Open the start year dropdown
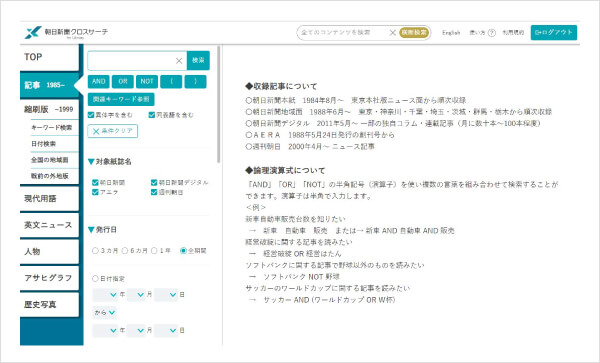Viewport: 600px width, 363px height. [x=105, y=295]
